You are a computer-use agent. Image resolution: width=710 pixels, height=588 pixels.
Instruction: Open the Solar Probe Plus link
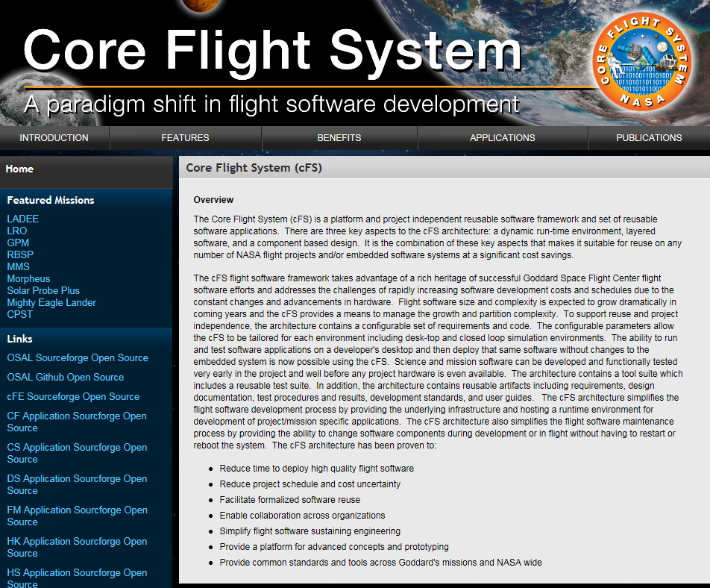pos(43,290)
